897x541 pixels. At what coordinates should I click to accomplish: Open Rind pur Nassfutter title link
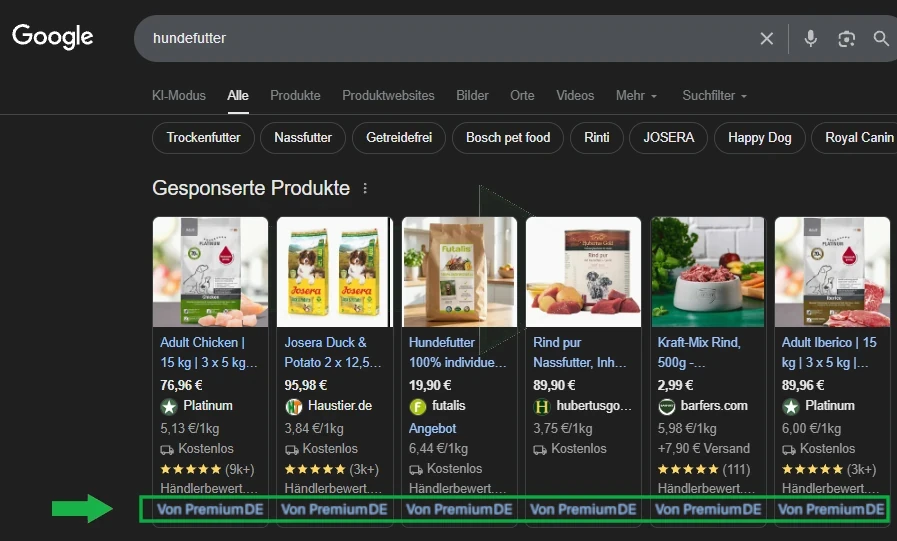click(582, 352)
